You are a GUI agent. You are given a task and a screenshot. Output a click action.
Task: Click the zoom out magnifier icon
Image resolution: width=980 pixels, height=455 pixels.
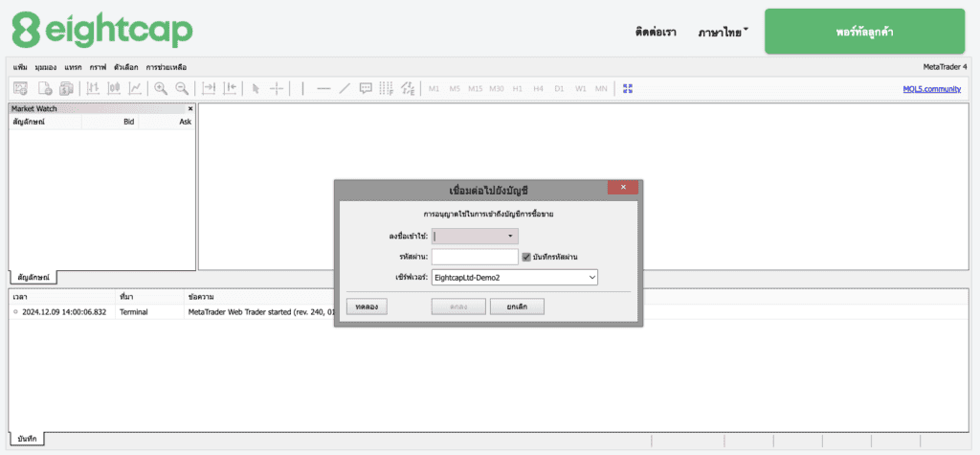181,88
